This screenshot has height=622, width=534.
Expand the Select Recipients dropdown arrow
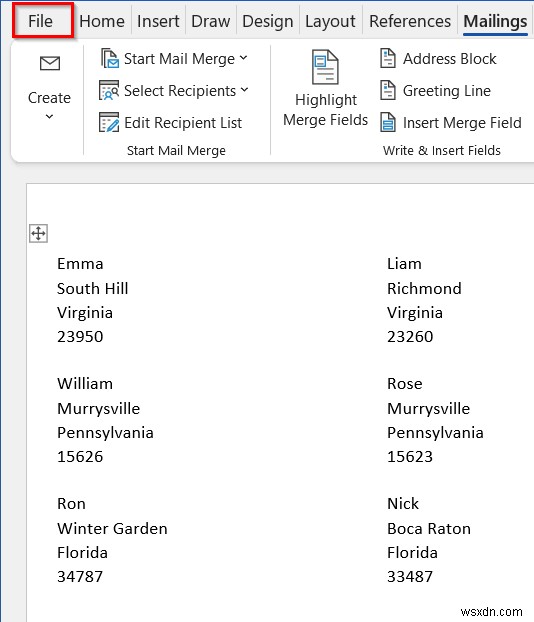point(244,90)
